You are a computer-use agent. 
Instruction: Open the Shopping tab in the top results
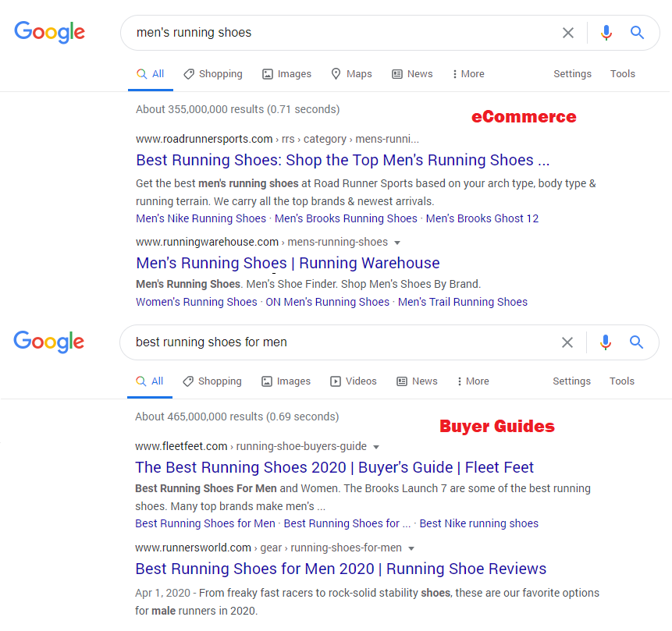point(213,74)
